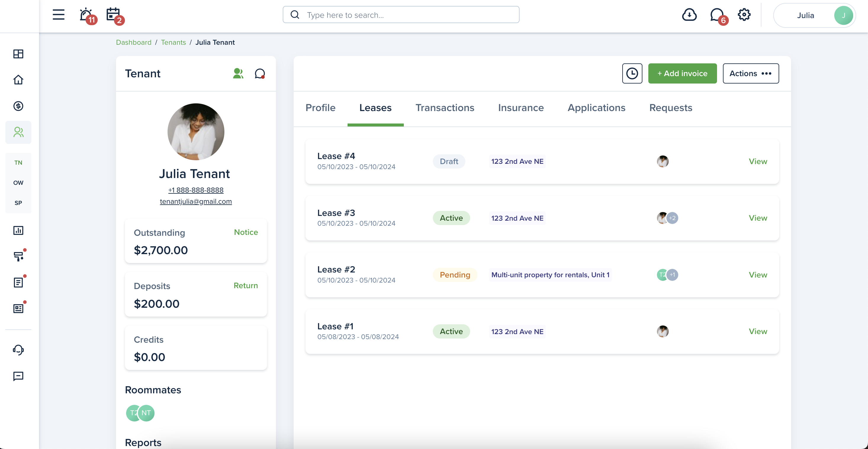Click the chat bubble icon next to Tenant heading

(259, 73)
